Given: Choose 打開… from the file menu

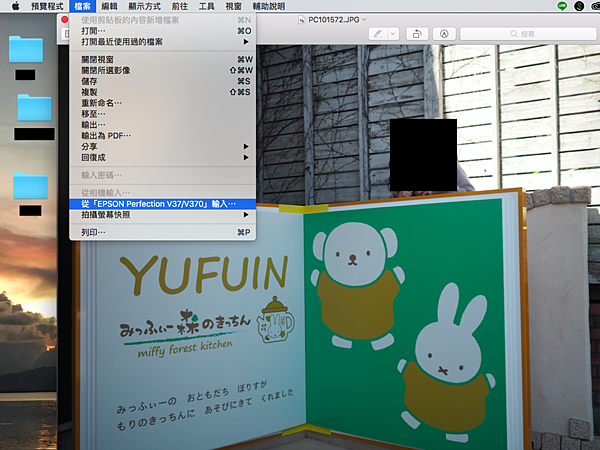Looking at the screenshot, I should pos(163,31).
